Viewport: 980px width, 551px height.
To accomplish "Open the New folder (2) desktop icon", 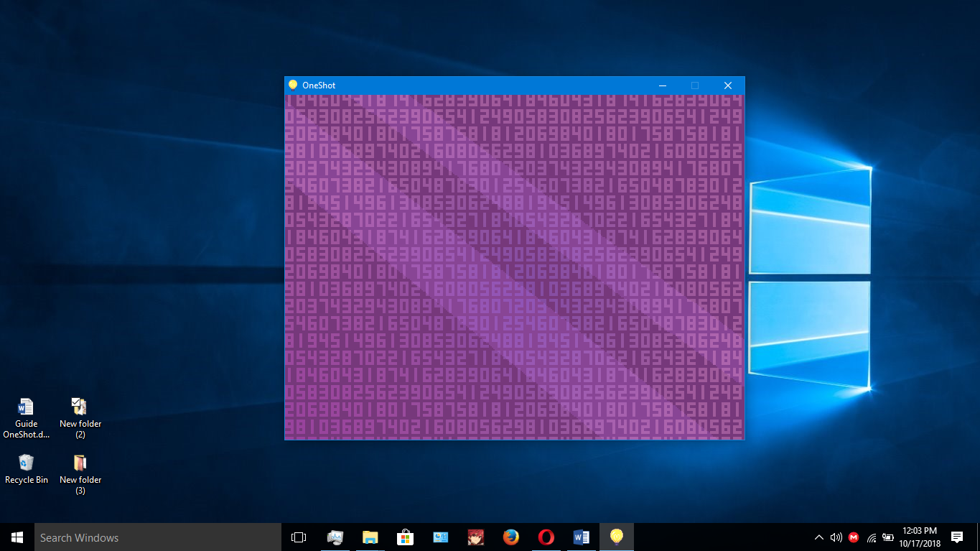I will [x=80, y=417].
